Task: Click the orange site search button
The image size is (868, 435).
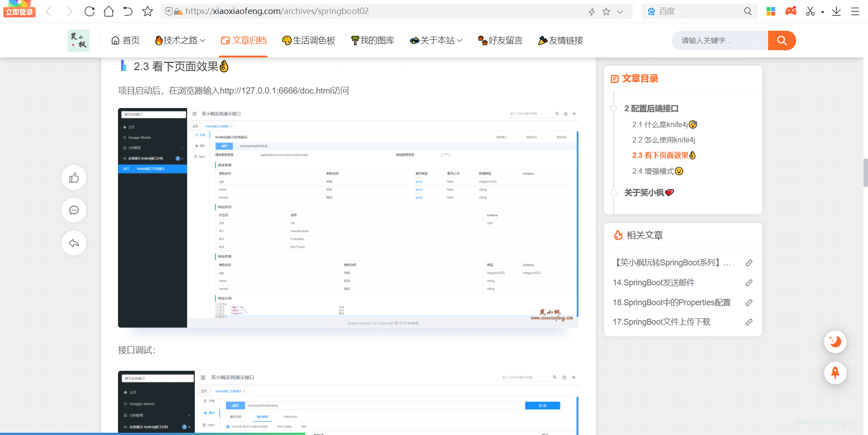Action: (x=782, y=41)
